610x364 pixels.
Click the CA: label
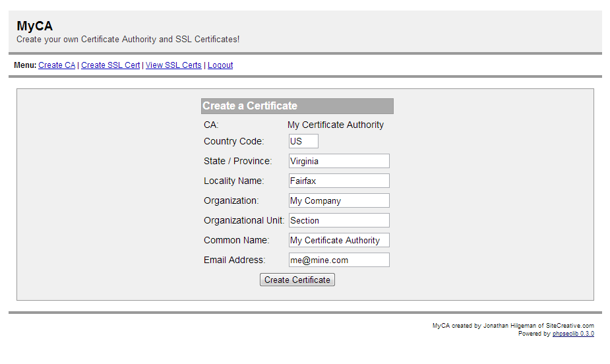point(211,125)
